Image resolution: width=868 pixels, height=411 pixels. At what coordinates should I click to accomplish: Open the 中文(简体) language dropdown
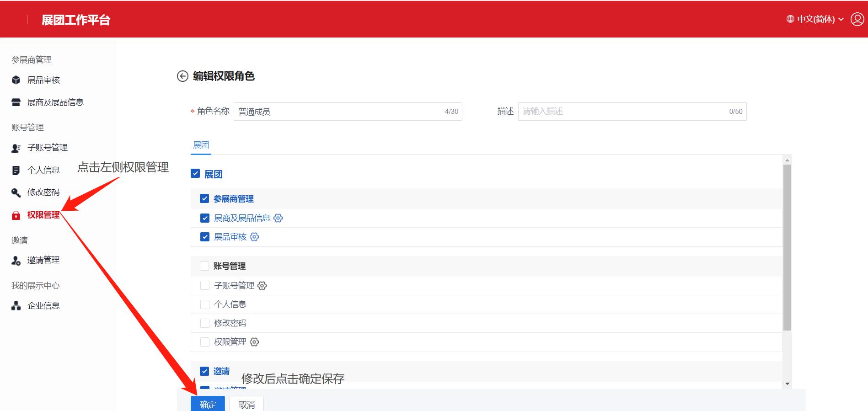(x=815, y=19)
